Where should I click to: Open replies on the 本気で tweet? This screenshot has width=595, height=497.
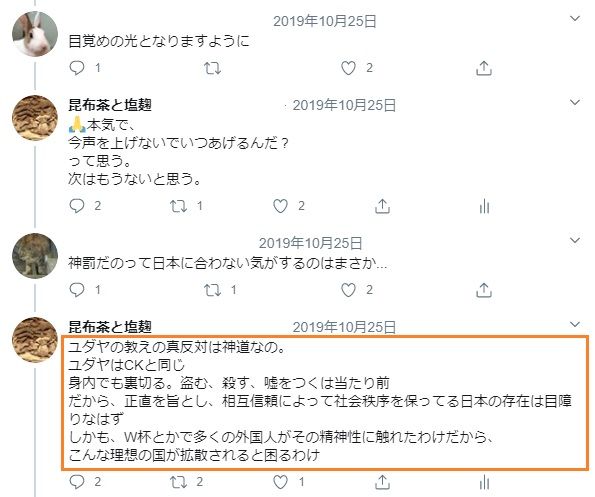(77, 206)
